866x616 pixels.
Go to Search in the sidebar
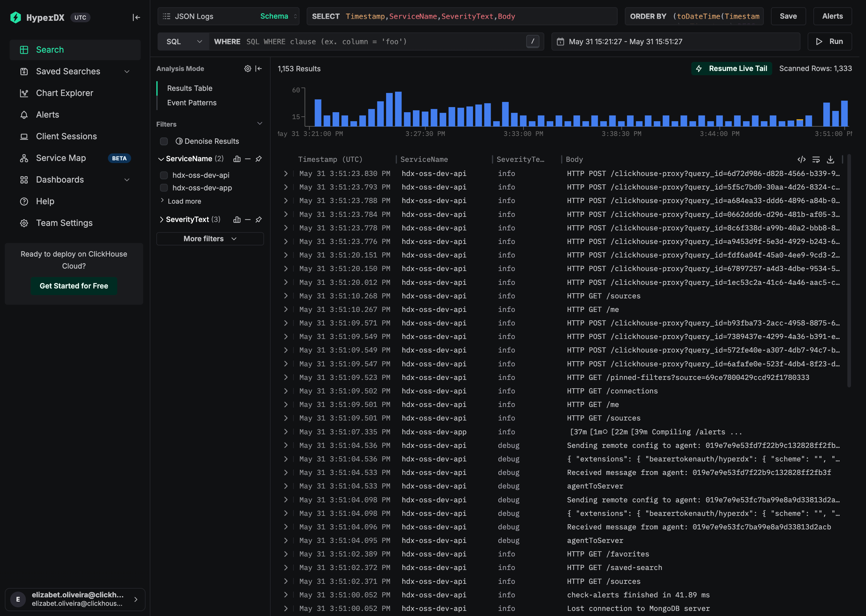tap(75, 50)
